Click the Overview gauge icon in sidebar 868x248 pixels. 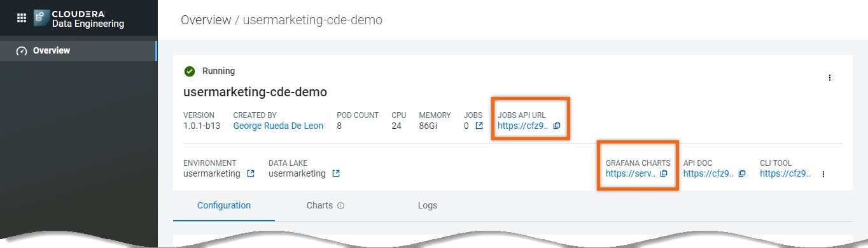tap(22, 51)
